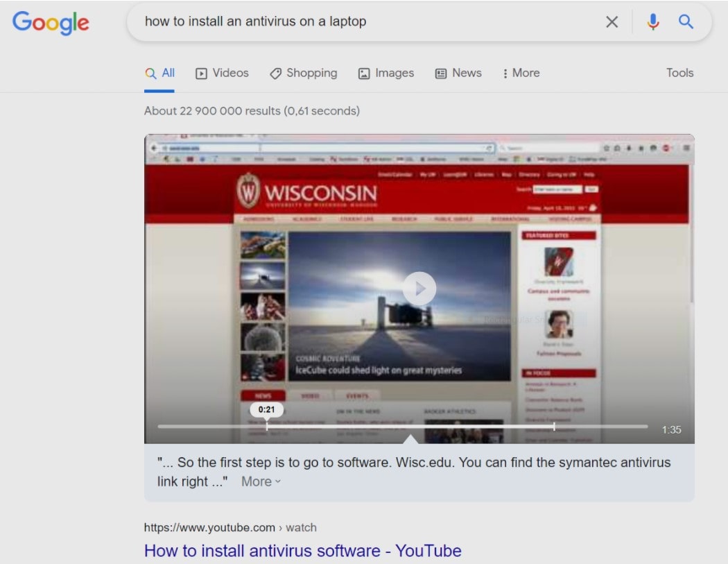The height and width of the screenshot is (564, 728).
Task: View the News tab
Action: (x=458, y=73)
